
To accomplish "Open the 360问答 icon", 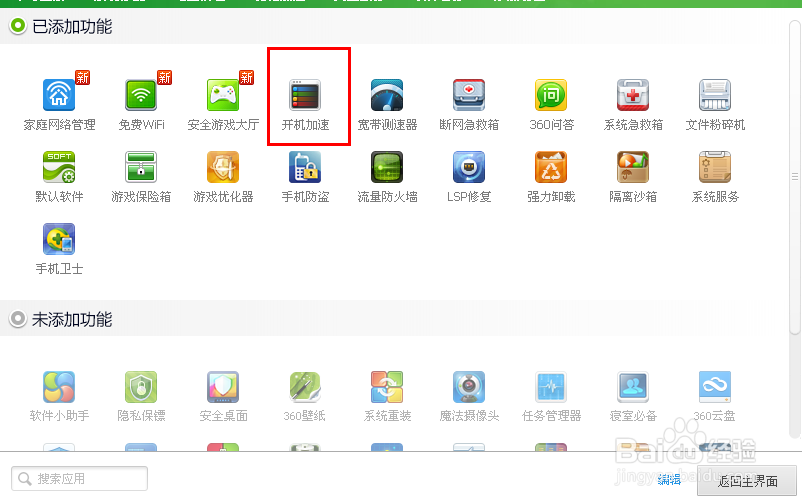I will click(x=551, y=95).
